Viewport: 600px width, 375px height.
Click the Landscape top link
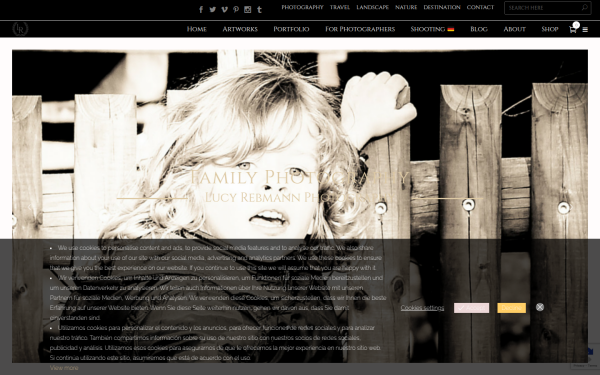[x=372, y=7]
